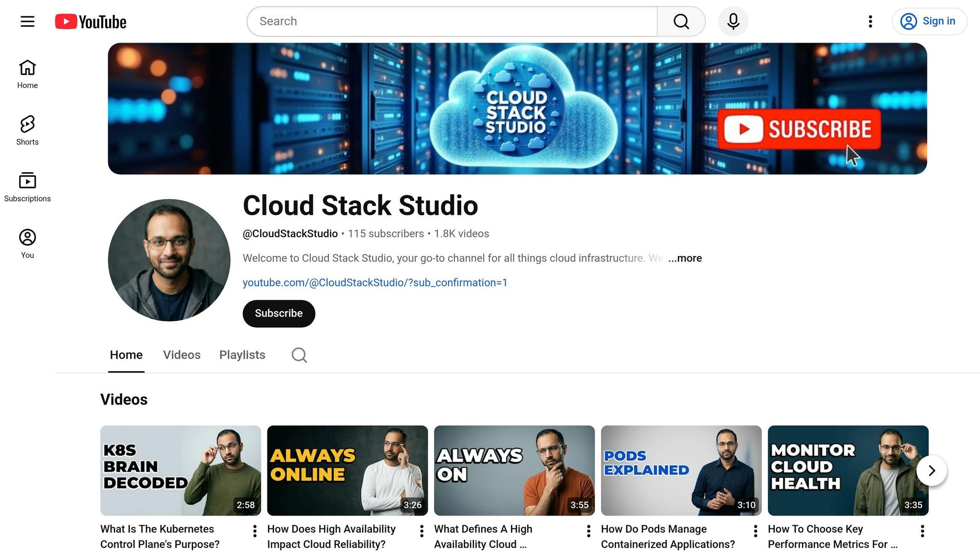Go to Home in sidebar
Viewport: 980px width, 551px height.
tap(27, 74)
